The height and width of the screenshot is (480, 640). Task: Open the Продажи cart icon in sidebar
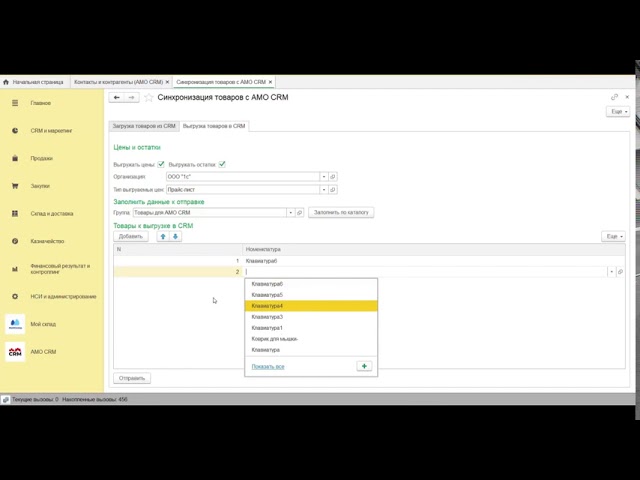tap(15, 158)
